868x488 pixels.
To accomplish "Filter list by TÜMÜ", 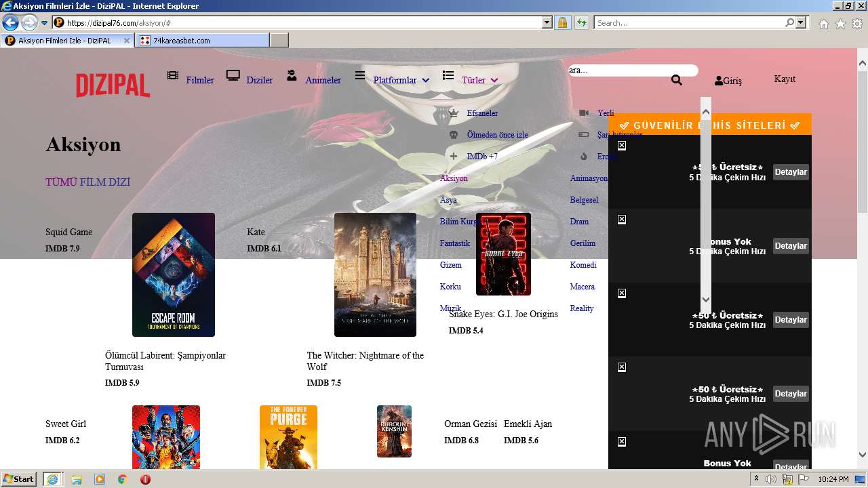I will coord(61,182).
